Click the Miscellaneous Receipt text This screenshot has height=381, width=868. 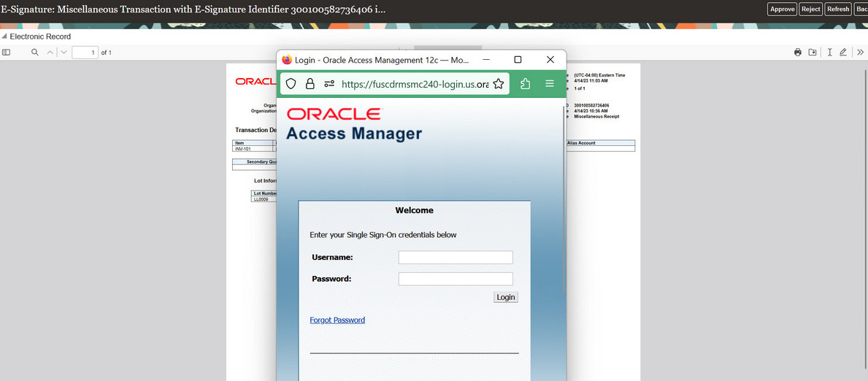(x=596, y=117)
